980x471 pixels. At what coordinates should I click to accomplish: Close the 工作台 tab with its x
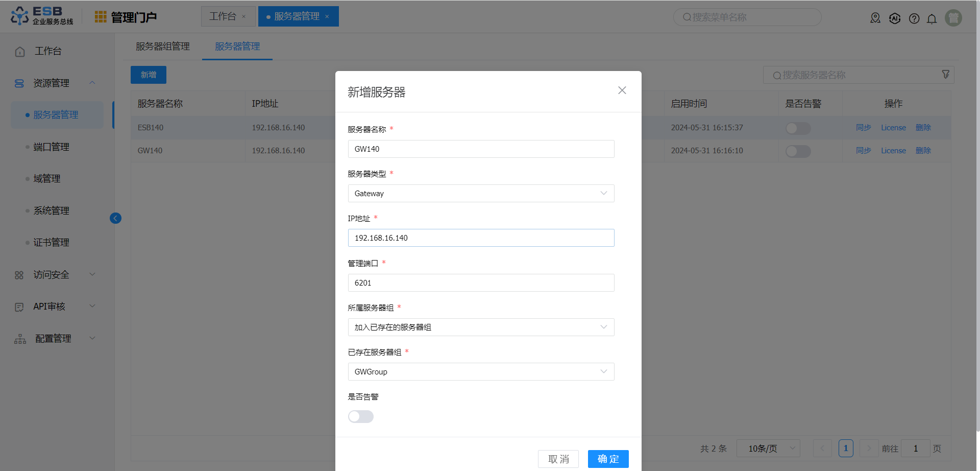[244, 17]
